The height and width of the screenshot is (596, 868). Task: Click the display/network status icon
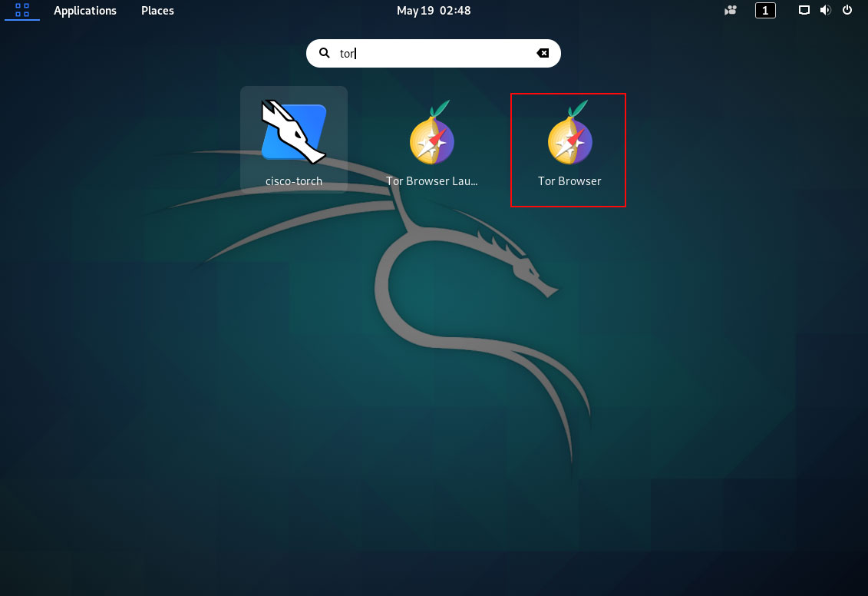point(804,10)
